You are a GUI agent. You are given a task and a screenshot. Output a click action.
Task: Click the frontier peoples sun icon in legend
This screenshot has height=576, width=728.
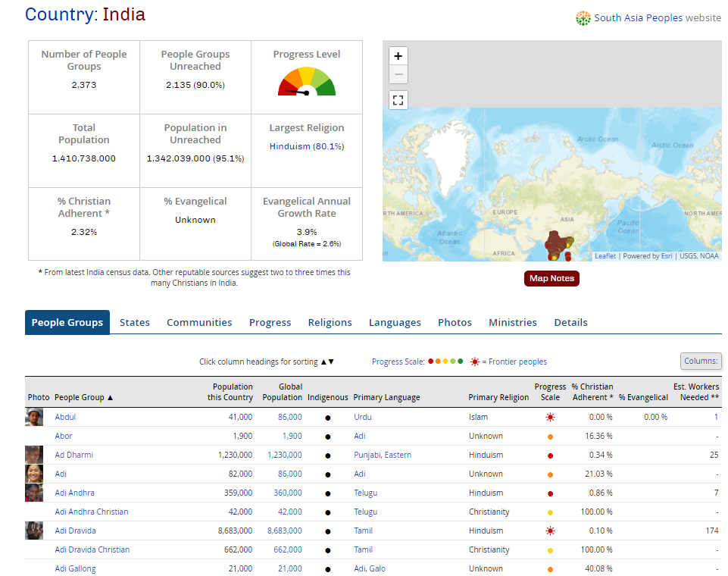(x=475, y=362)
